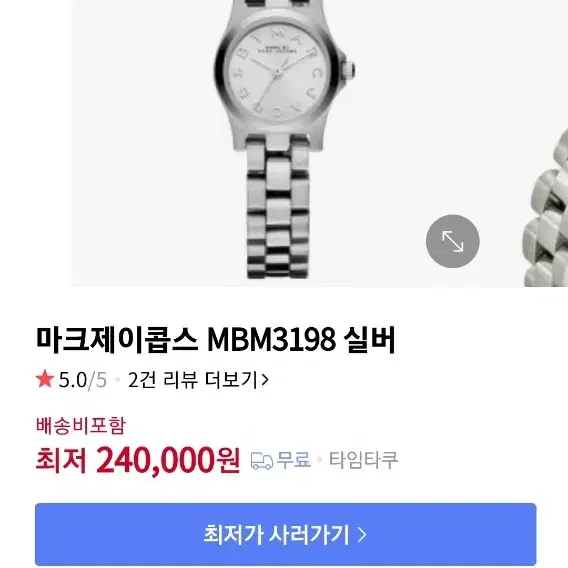The height and width of the screenshot is (568, 568).
Task: Tap the 배송비포함 label
Action: pos(81,426)
